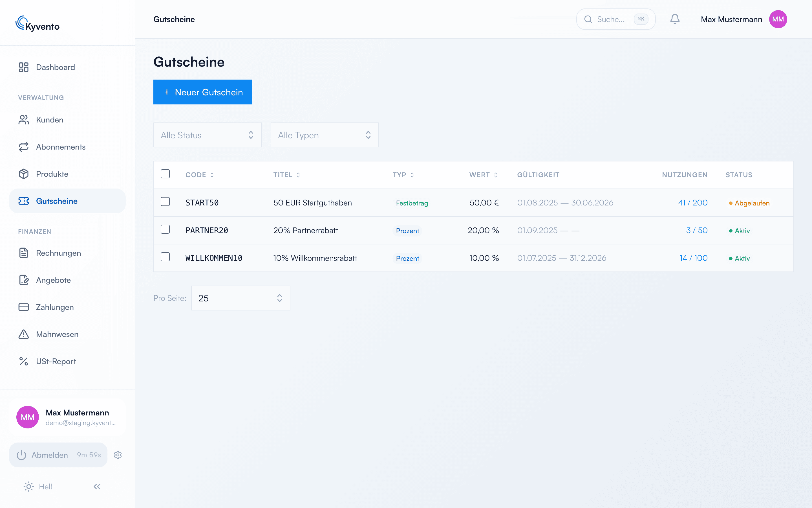Click the sun theme icon

(x=28, y=487)
